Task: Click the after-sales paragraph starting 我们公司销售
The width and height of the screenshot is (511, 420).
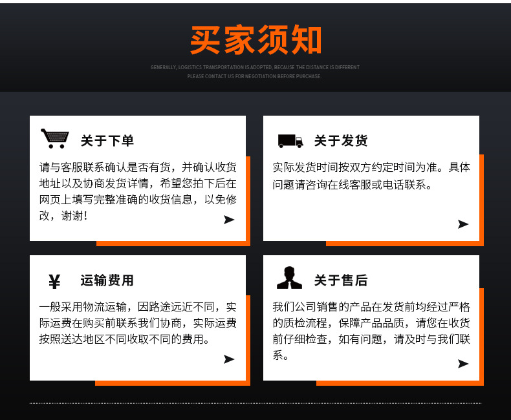Action: tap(371, 331)
